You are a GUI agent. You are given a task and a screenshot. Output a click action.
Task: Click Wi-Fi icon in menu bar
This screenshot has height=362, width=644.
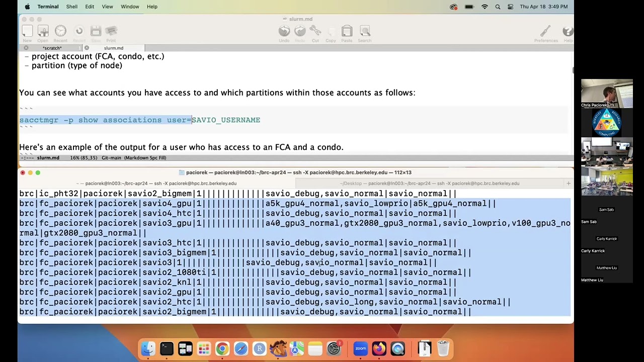[x=485, y=7]
